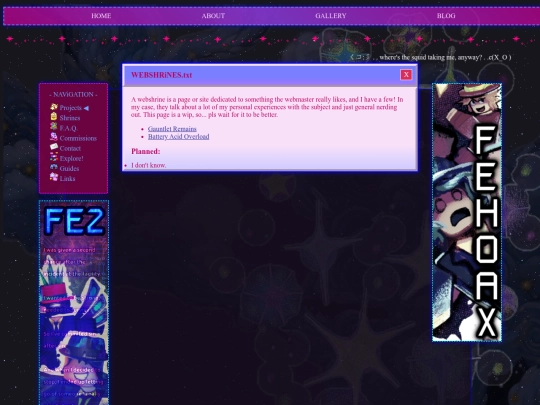Click the 'Planned:' heading
540x405 pixels.
[x=146, y=151]
